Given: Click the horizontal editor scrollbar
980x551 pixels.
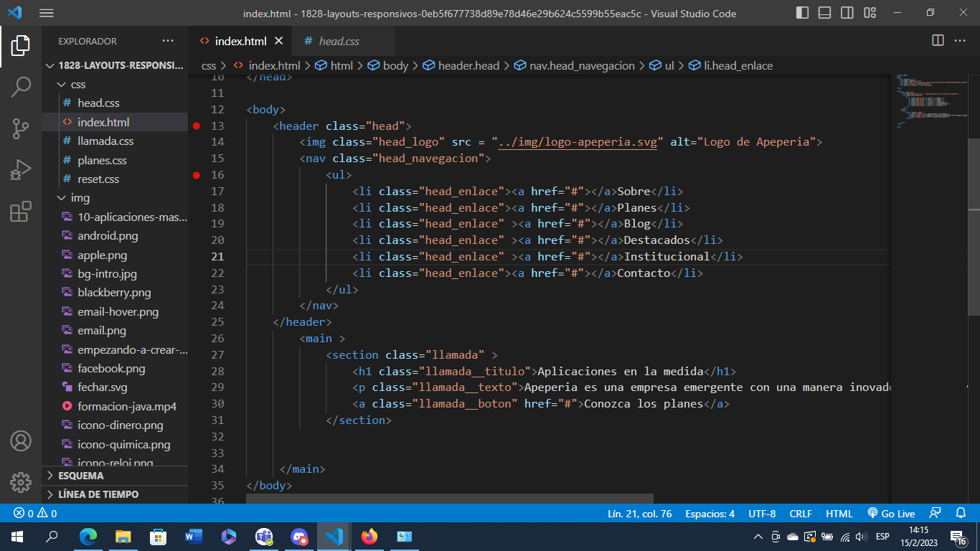Looking at the screenshot, I should [450, 498].
